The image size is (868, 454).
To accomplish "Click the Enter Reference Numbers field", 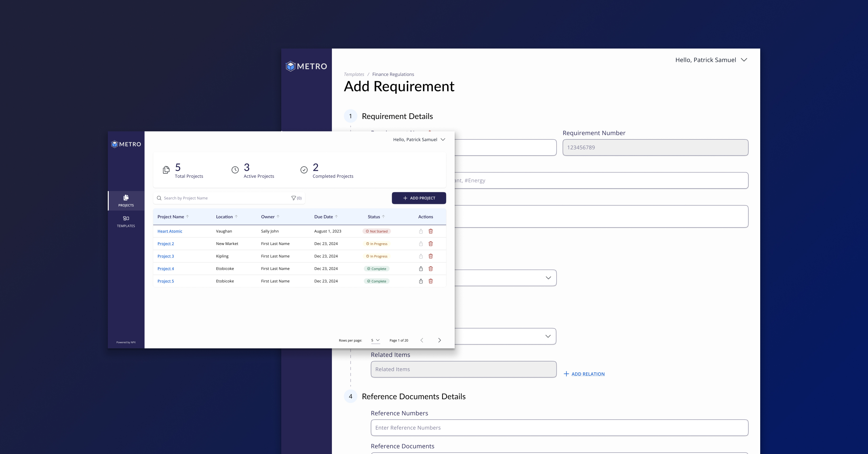I will (x=560, y=428).
